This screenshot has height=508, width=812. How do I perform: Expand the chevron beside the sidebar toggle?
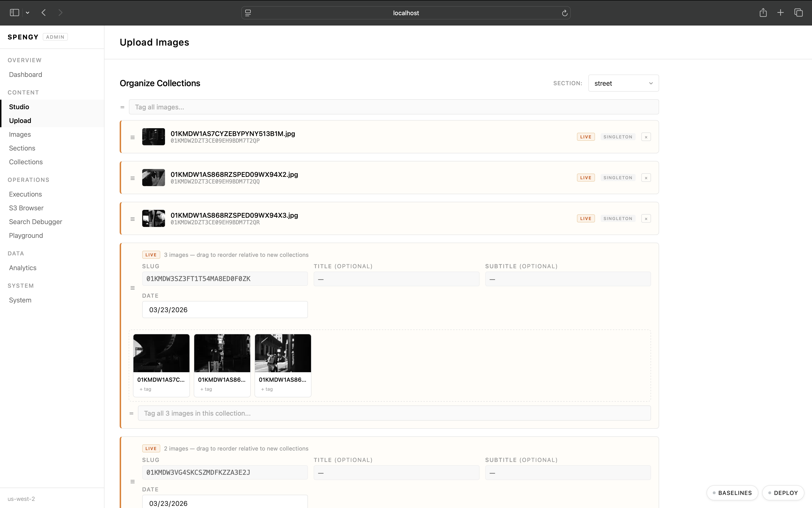(x=28, y=12)
